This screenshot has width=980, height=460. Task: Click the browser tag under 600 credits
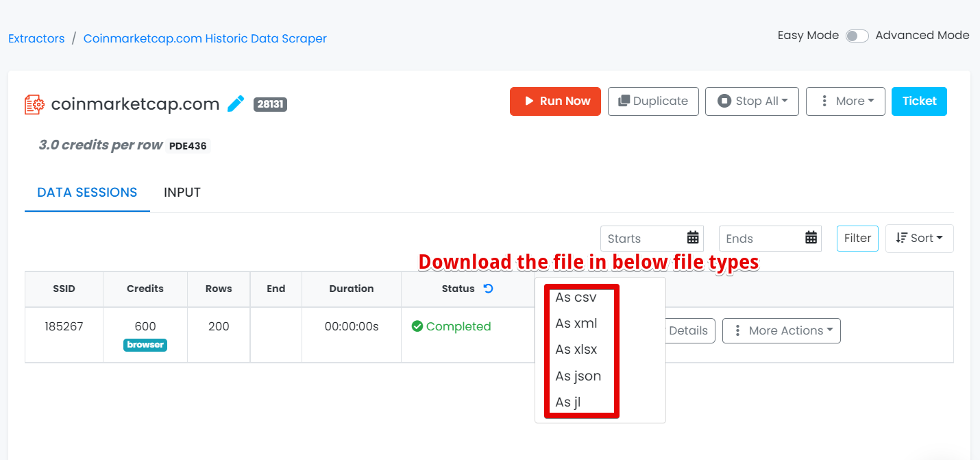tap(145, 345)
